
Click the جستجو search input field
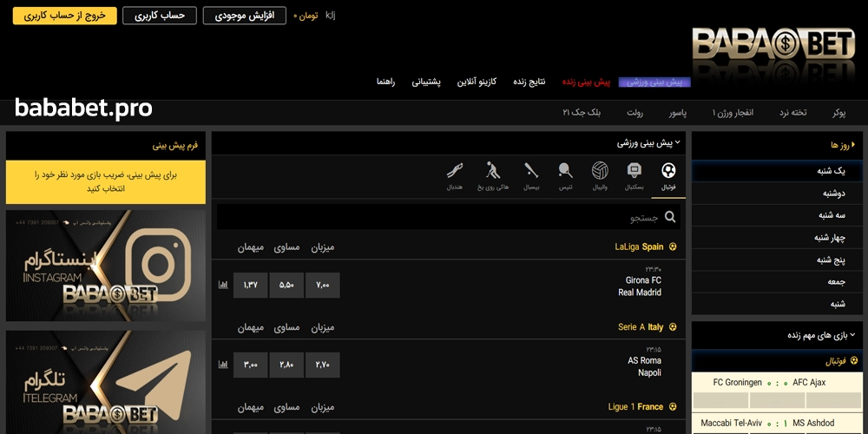pyautogui.click(x=449, y=217)
